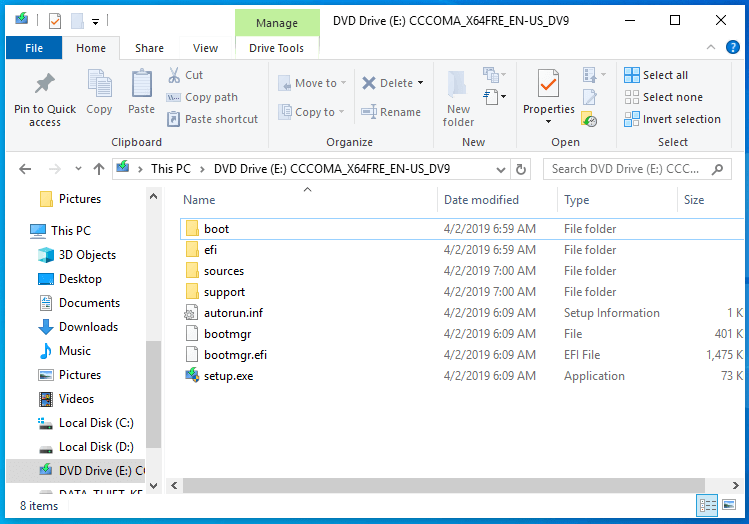This screenshot has width=749, height=524.
Task: Sort by Date modified column header
Action: click(481, 200)
